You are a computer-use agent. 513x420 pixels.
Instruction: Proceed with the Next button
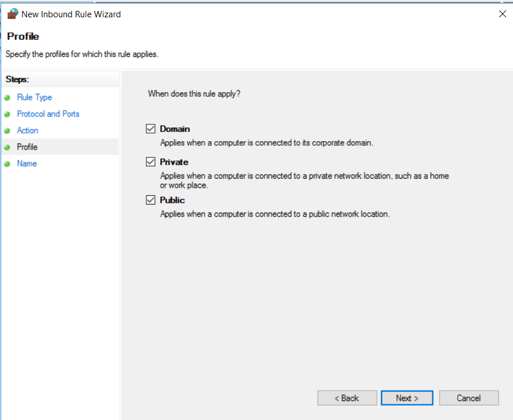pos(407,398)
